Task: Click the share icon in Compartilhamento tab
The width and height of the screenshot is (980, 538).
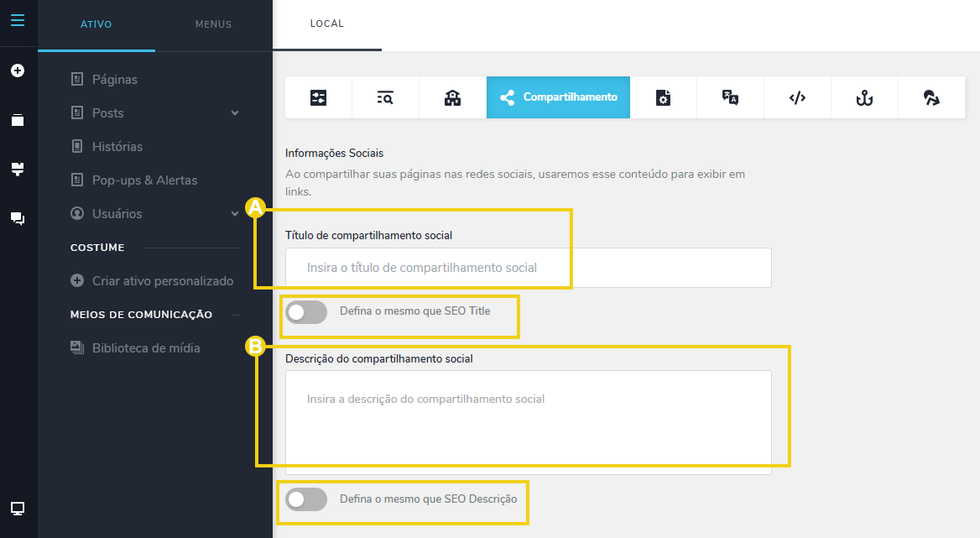Action: 507,97
